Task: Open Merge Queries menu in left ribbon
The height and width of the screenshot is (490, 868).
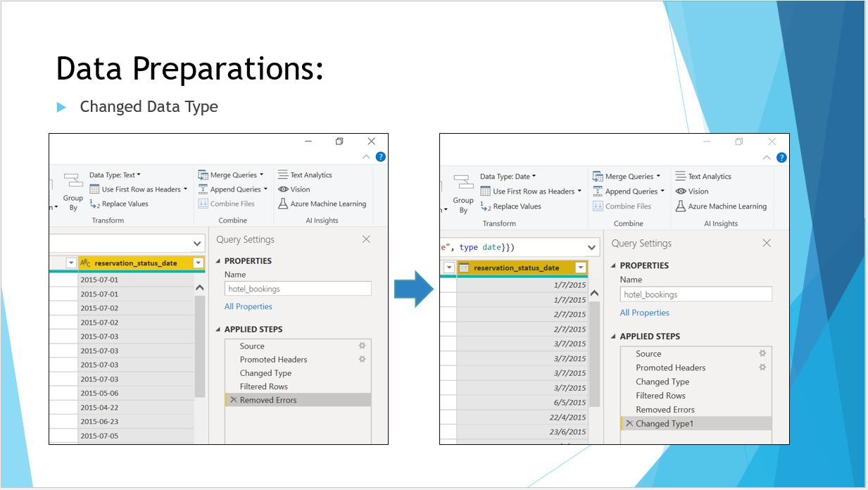Action: coord(229,175)
